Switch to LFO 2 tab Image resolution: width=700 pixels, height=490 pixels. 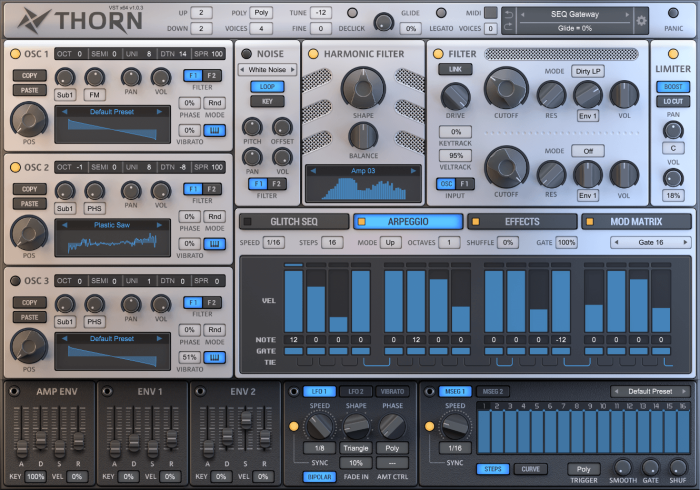356,391
